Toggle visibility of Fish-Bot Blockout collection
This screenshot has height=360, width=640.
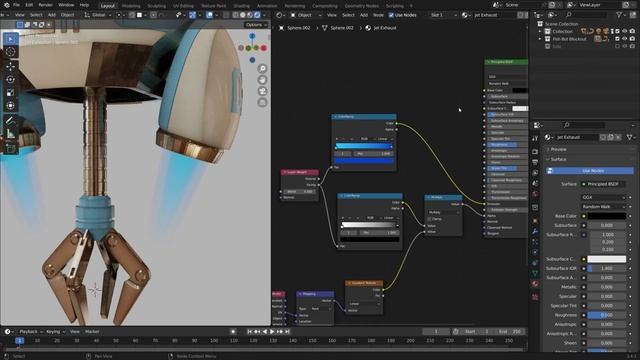(625, 39)
